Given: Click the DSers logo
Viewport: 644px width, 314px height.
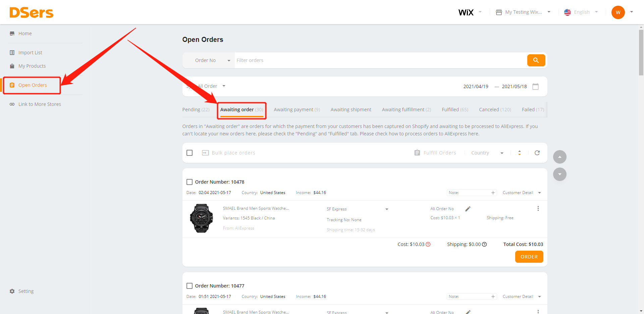Looking at the screenshot, I should tap(32, 13).
